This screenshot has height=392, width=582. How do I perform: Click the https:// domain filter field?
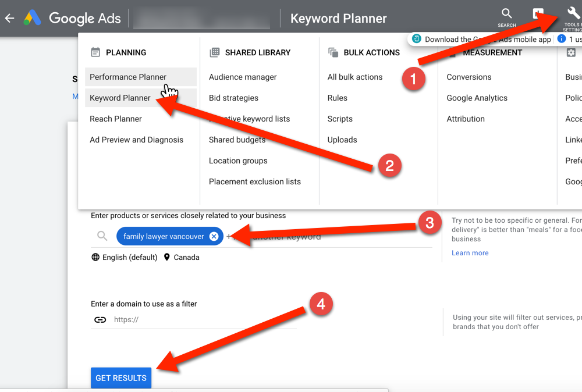coord(205,320)
